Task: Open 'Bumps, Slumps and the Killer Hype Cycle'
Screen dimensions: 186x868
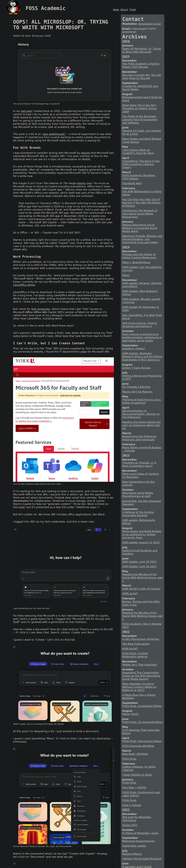Action: coord(141,603)
